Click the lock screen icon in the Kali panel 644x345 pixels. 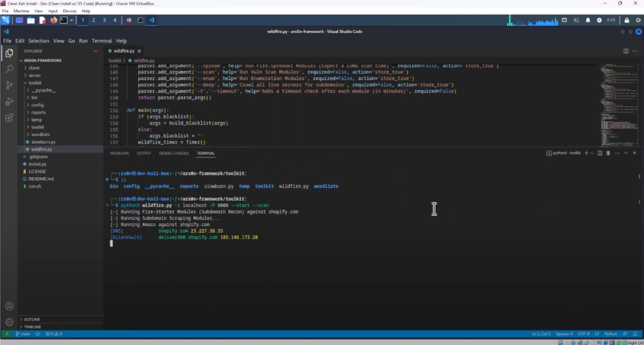(627, 20)
